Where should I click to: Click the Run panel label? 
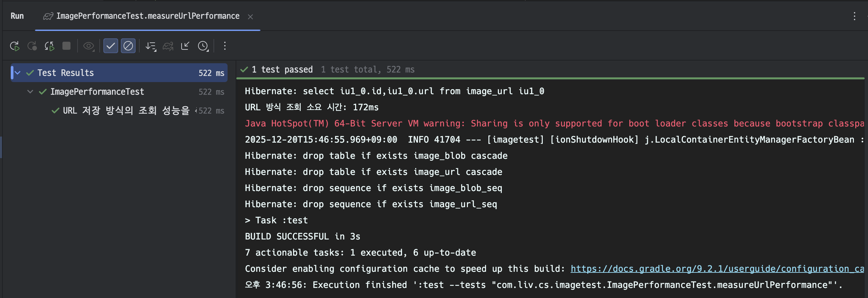(17, 16)
